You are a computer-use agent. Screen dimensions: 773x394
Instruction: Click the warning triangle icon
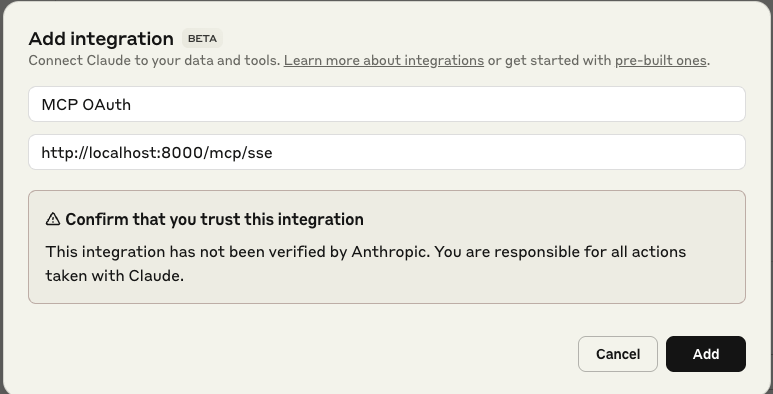click(x=53, y=219)
